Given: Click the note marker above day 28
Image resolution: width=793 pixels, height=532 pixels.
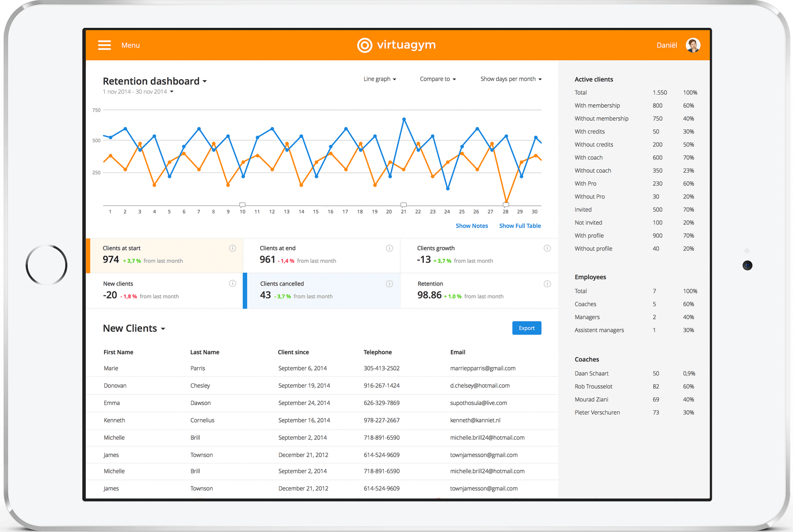Looking at the screenshot, I should click(x=506, y=204).
